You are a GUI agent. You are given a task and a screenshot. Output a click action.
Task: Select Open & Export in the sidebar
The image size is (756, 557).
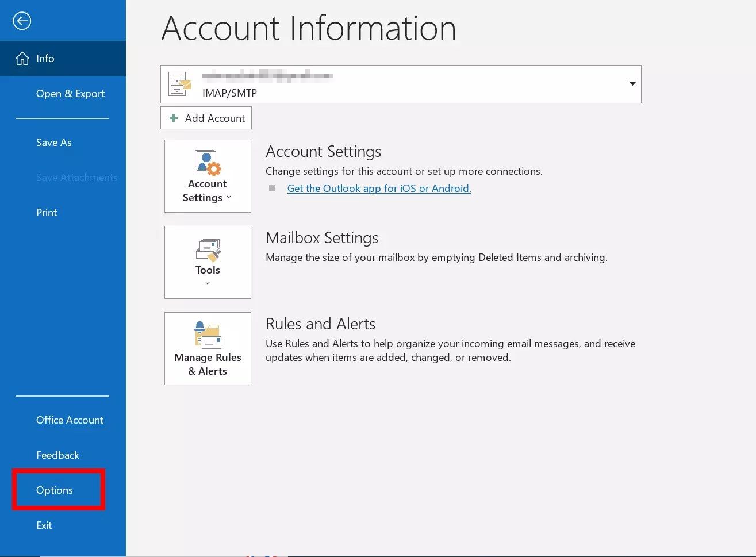tap(70, 93)
